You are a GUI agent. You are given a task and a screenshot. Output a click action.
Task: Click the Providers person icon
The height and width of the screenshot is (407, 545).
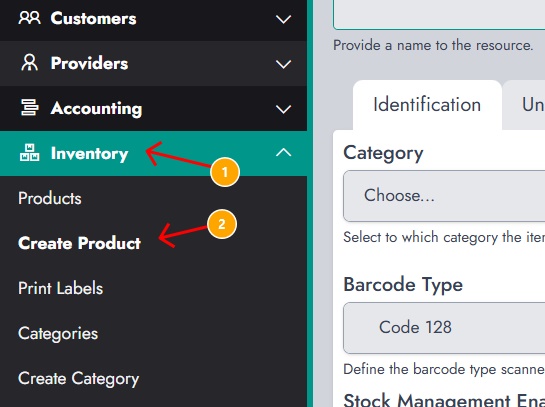tap(29, 63)
